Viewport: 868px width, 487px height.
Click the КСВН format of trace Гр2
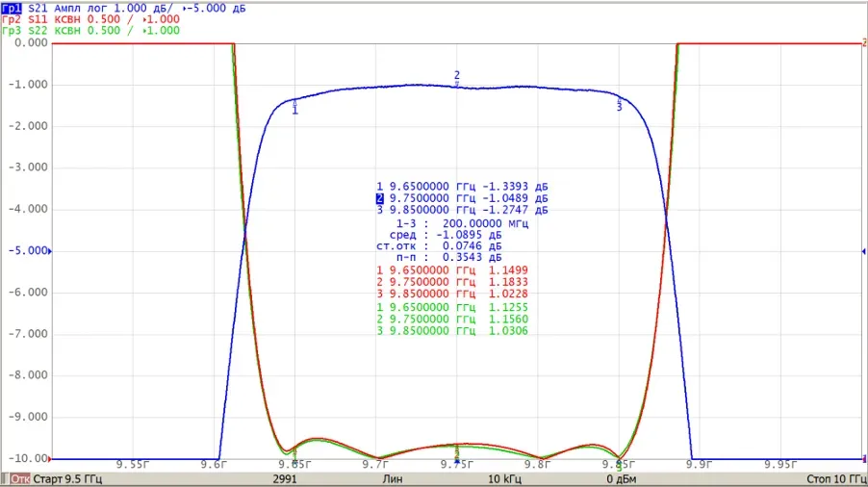[x=67, y=19]
